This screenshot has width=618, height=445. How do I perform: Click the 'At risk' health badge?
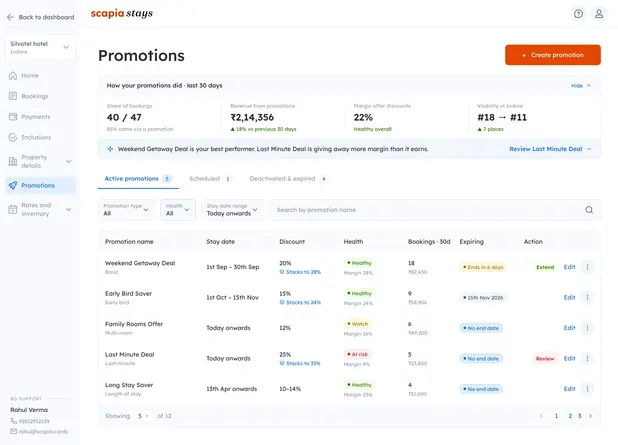358,354
